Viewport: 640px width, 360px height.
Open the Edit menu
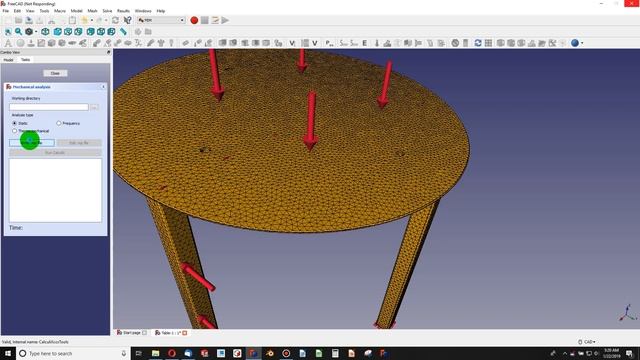[17, 11]
